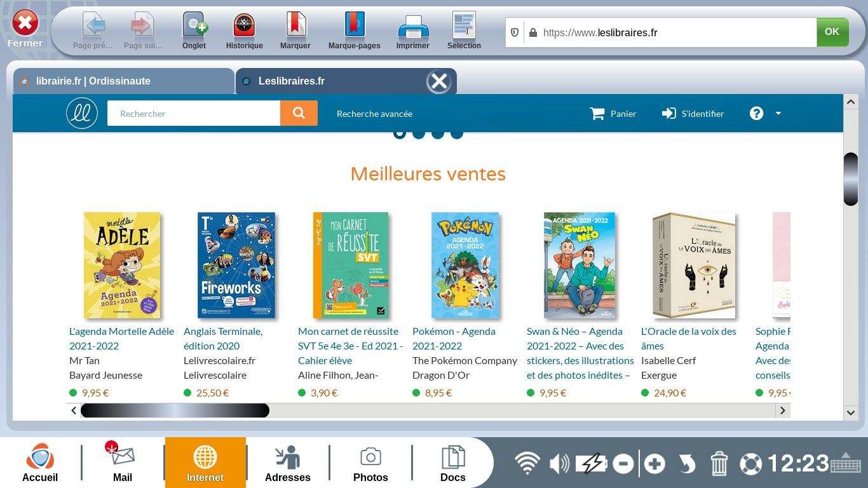Image resolution: width=868 pixels, height=488 pixels.
Task: Click the undo curved arrow icon
Action: [x=687, y=464]
